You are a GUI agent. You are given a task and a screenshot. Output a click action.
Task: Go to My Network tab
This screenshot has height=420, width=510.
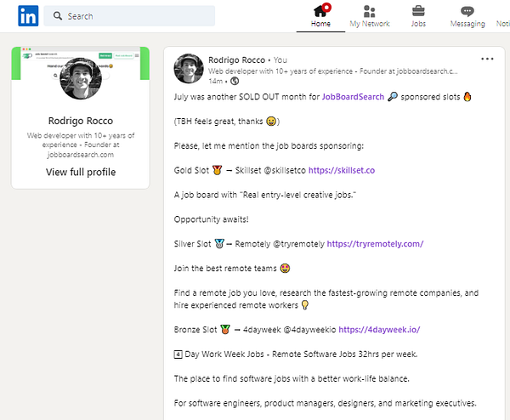pos(370,16)
